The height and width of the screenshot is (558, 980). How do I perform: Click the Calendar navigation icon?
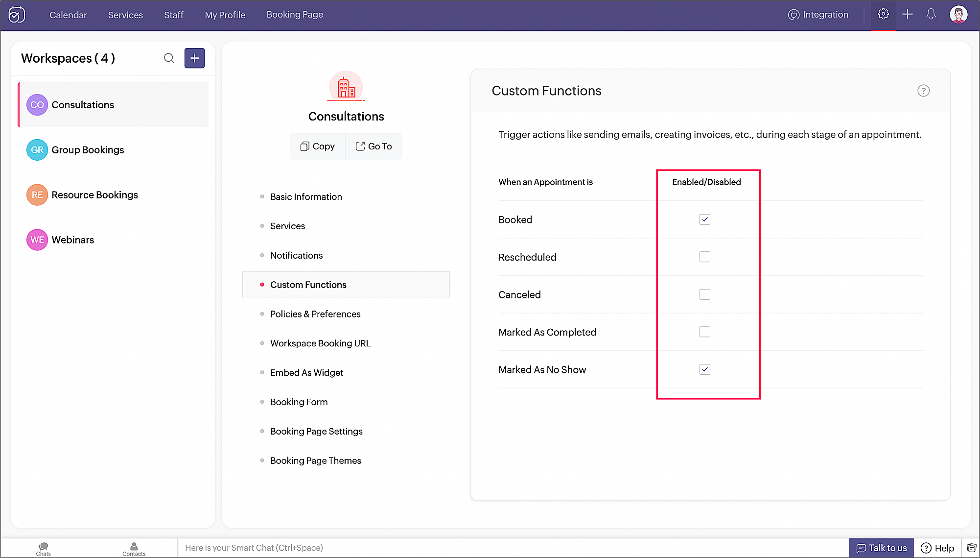point(68,15)
